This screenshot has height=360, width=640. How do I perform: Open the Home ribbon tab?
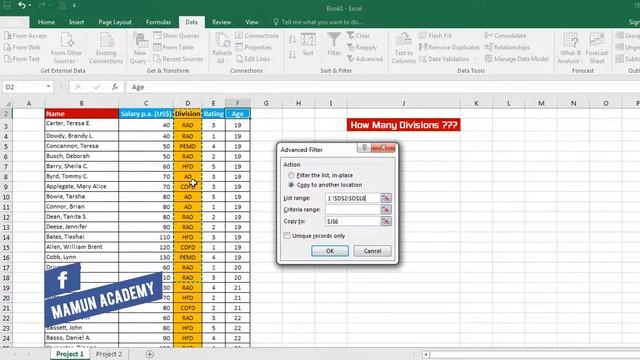click(x=46, y=22)
